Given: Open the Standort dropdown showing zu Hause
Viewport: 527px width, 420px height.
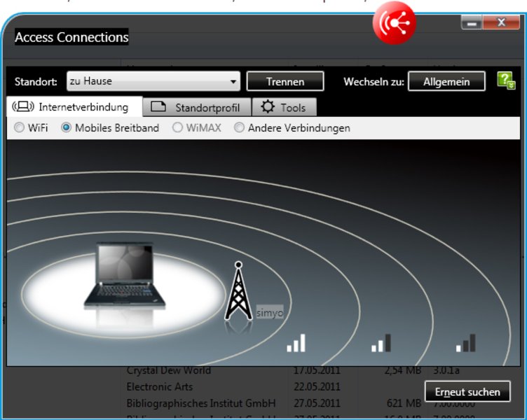Looking at the screenshot, I should click(153, 81).
